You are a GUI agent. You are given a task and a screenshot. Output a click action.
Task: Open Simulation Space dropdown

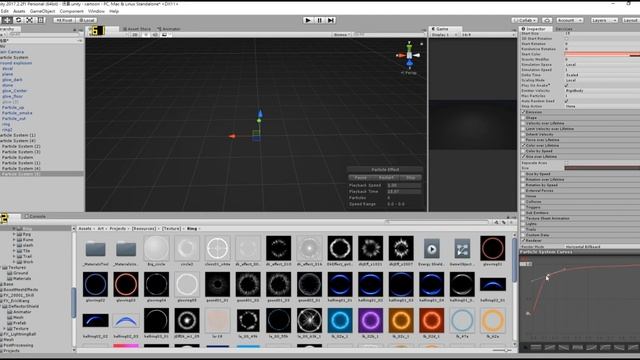(x=602, y=64)
